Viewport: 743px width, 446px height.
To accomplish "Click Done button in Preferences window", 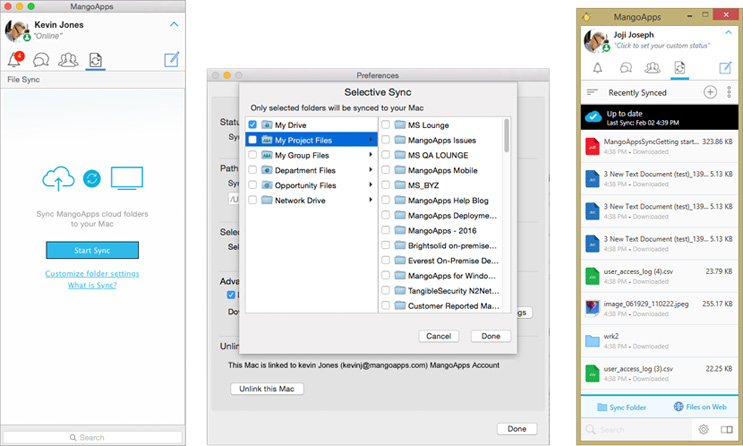I will pyautogui.click(x=517, y=428).
